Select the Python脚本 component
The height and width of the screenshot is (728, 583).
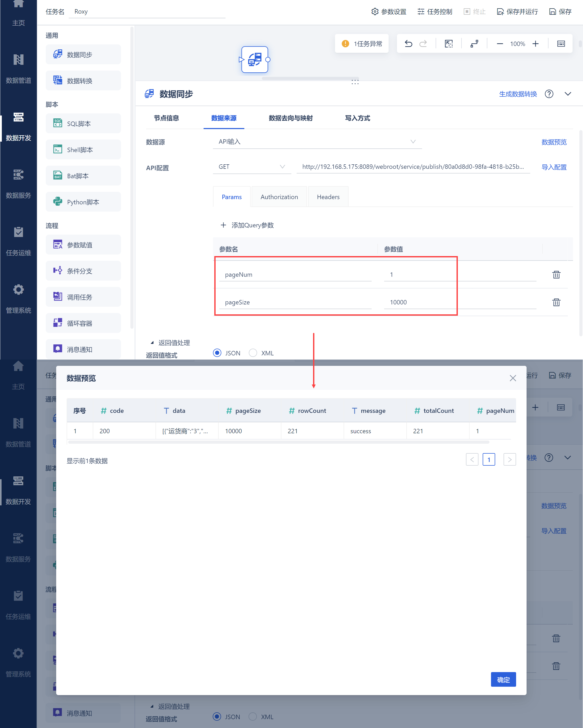83,202
